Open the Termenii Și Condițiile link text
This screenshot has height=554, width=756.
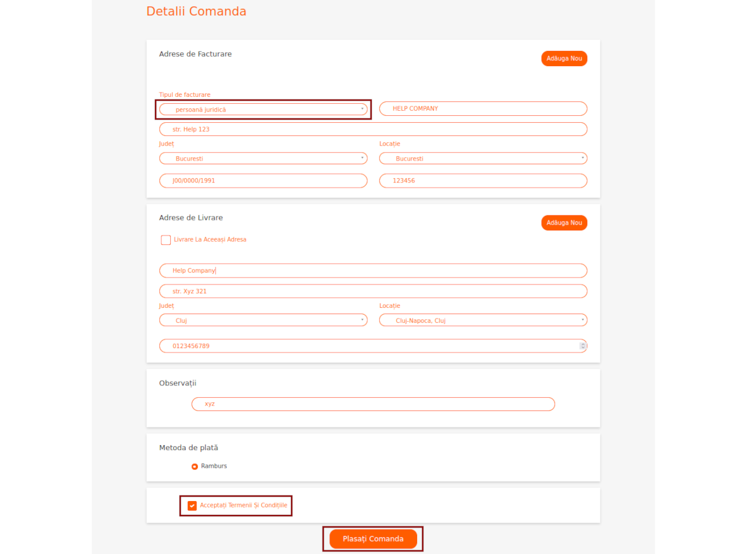coord(258,506)
